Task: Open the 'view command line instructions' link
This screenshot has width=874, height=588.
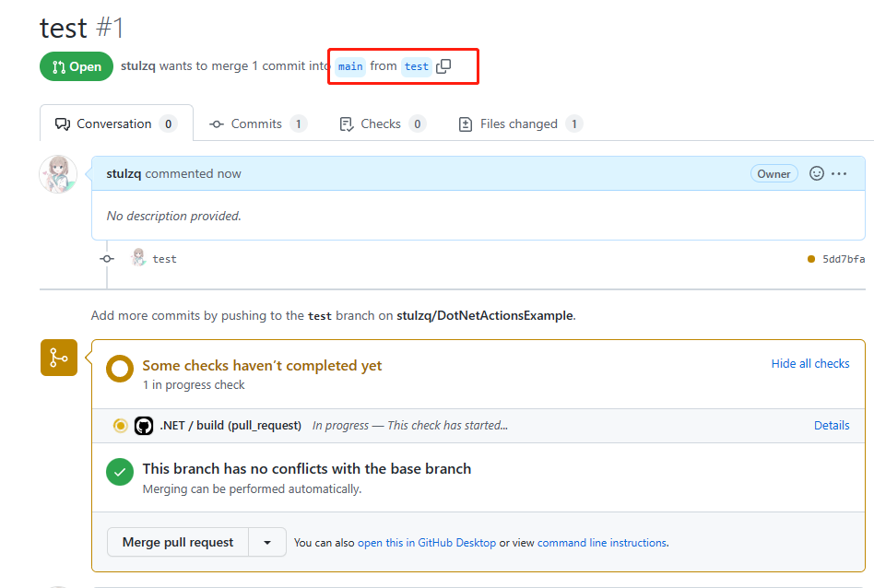Action: point(602,543)
